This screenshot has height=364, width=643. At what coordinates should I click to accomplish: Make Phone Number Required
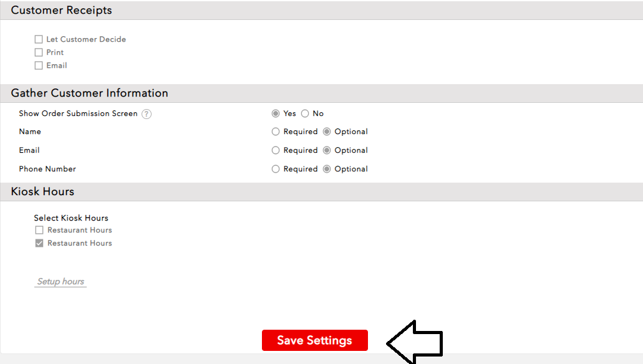click(276, 169)
